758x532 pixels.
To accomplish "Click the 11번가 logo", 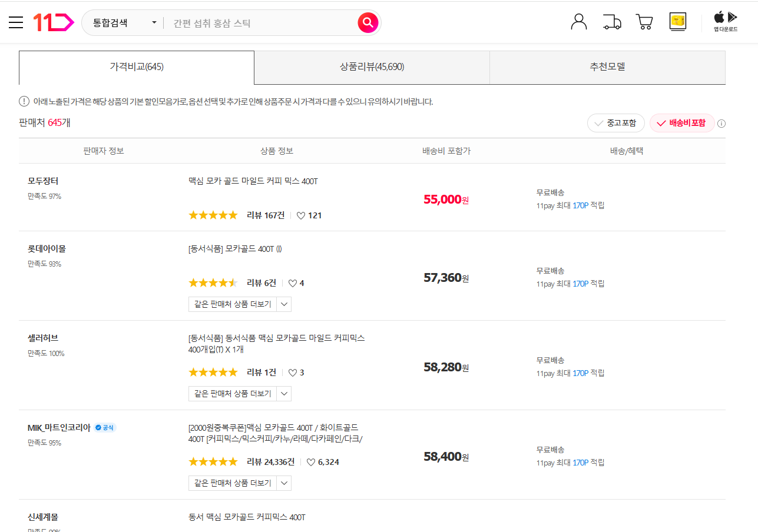I will coord(53,22).
